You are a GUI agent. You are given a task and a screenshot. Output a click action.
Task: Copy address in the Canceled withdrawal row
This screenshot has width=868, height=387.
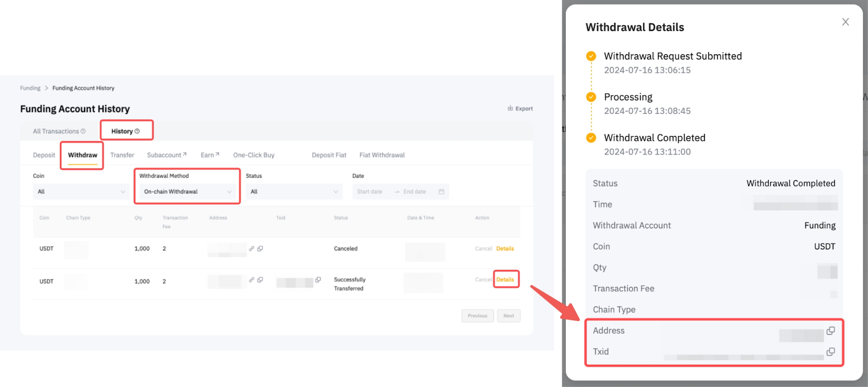click(x=260, y=249)
